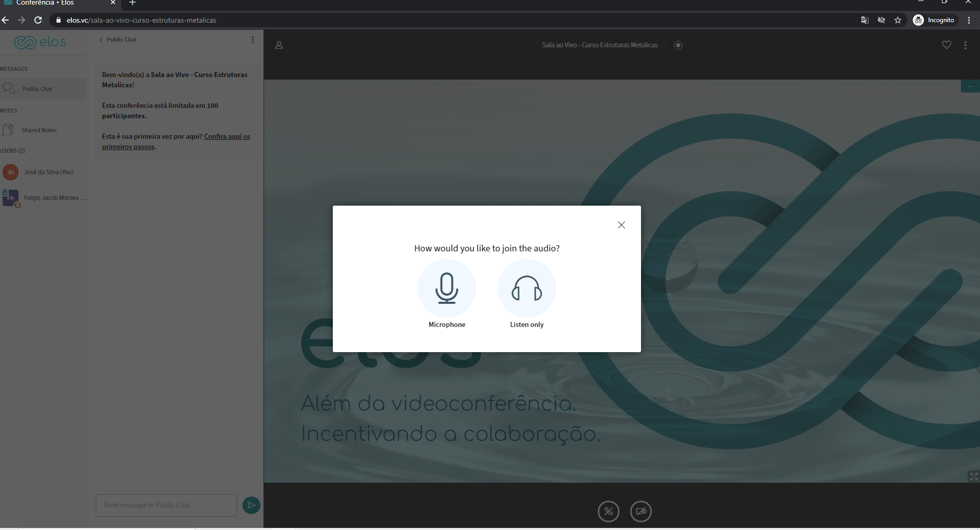This screenshot has height=530, width=980.
Task: Open Public Chat options menu
Action: point(253,40)
